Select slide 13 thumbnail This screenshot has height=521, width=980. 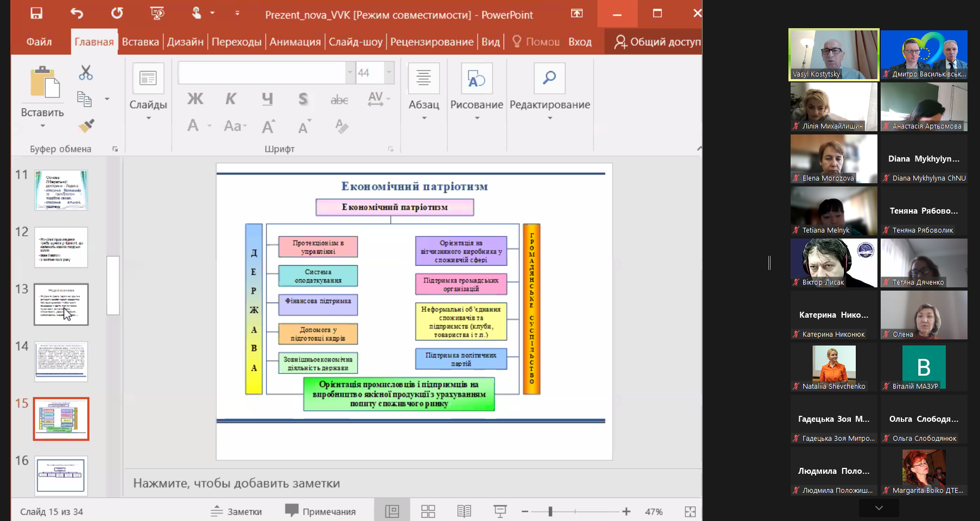(61, 304)
